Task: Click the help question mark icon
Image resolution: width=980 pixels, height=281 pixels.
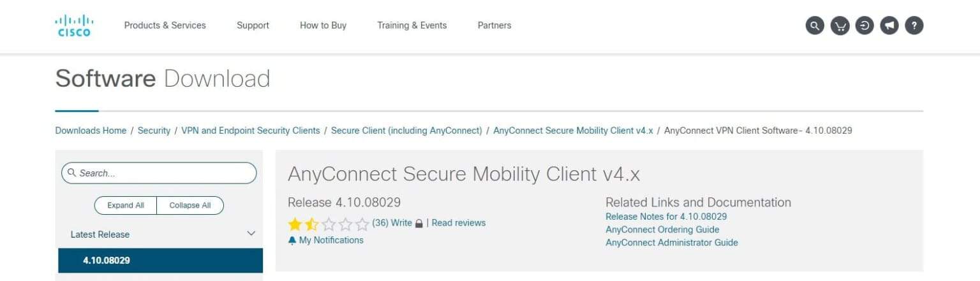Action: (914, 26)
